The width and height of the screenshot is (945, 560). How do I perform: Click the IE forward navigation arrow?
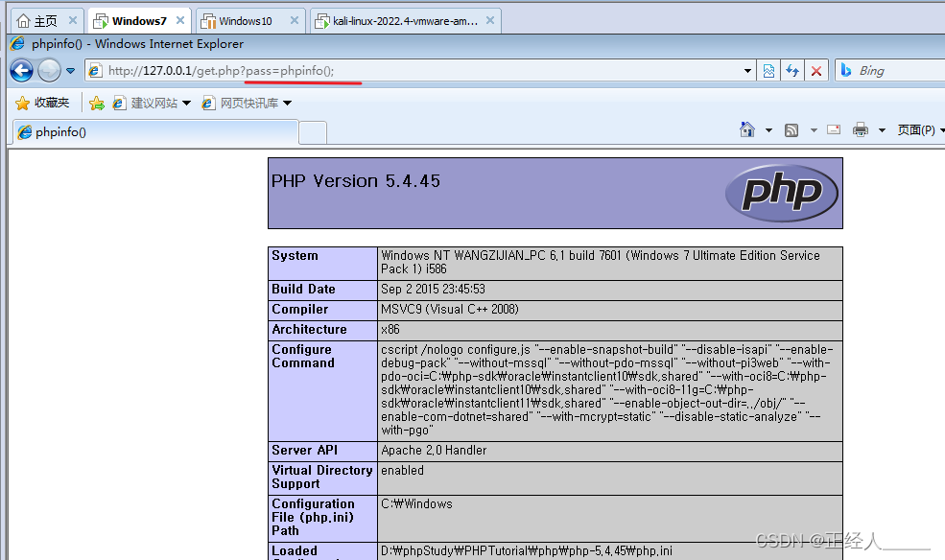click(x=50, y=70)
